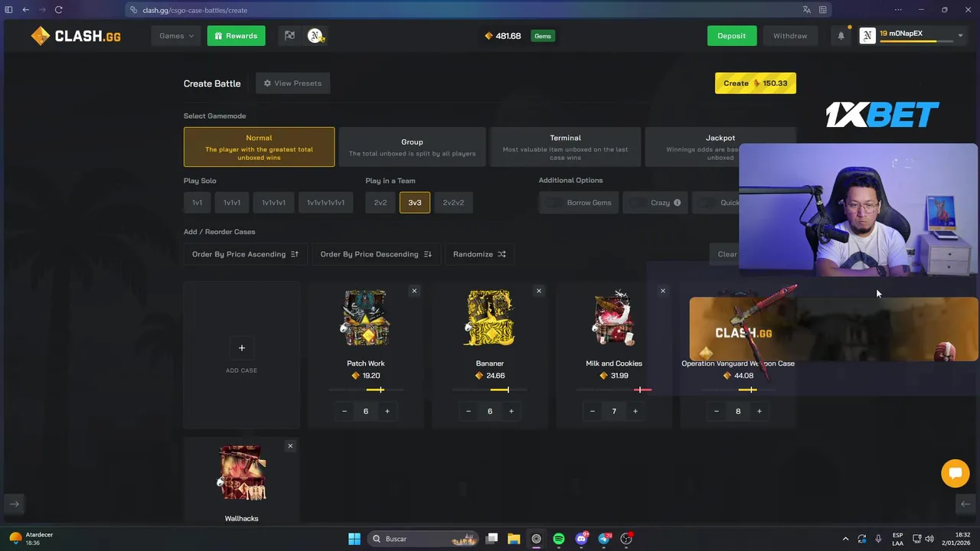The width and height of the screenshot is (980, 551).
Task: Click Order By Price Descending
Action: (376, 254)
